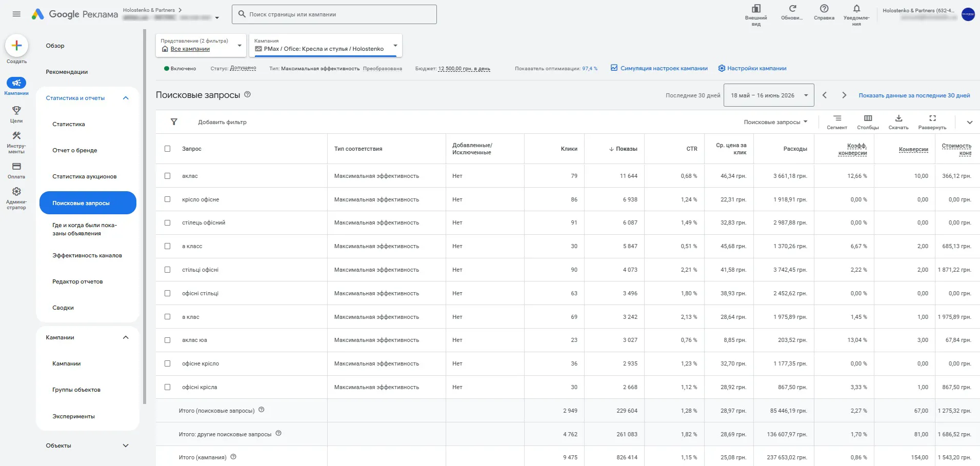Toggle the select-all header checkbox
This screenshot has height=466, width=980.
pos(167,149)
